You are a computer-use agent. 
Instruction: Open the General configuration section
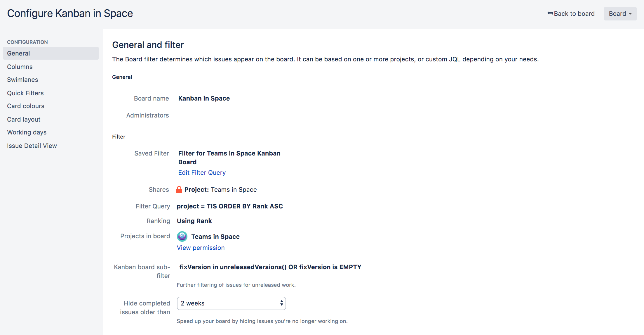[18, 53]
